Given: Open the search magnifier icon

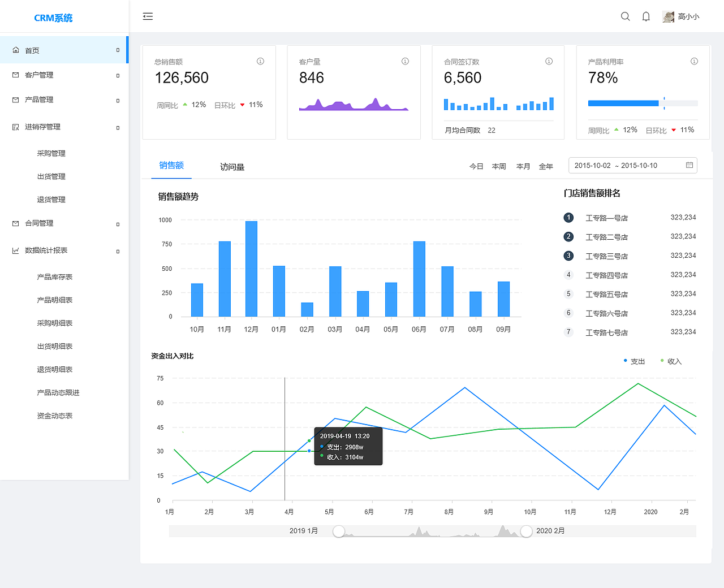Looking at the screenshot, I should [625, 16].
